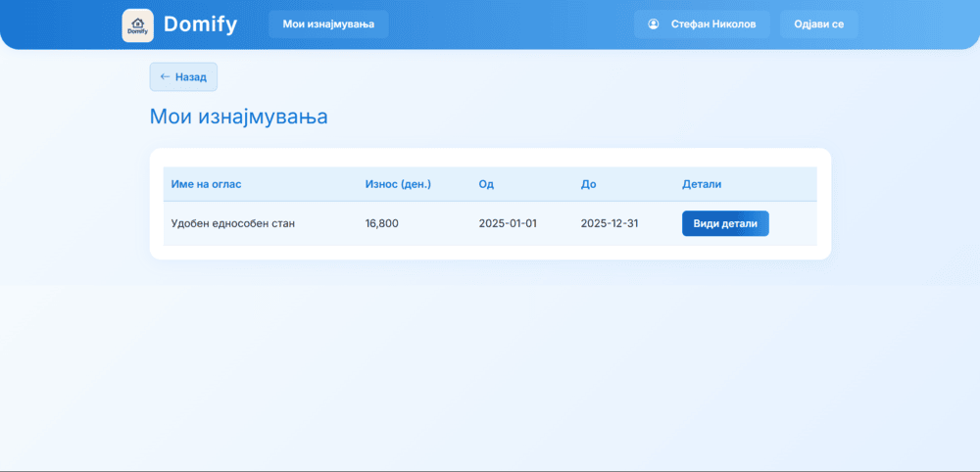This screenshot has height=472, width=980.
Task: Click the Детали column header
Action: click(x=702, y=184)
